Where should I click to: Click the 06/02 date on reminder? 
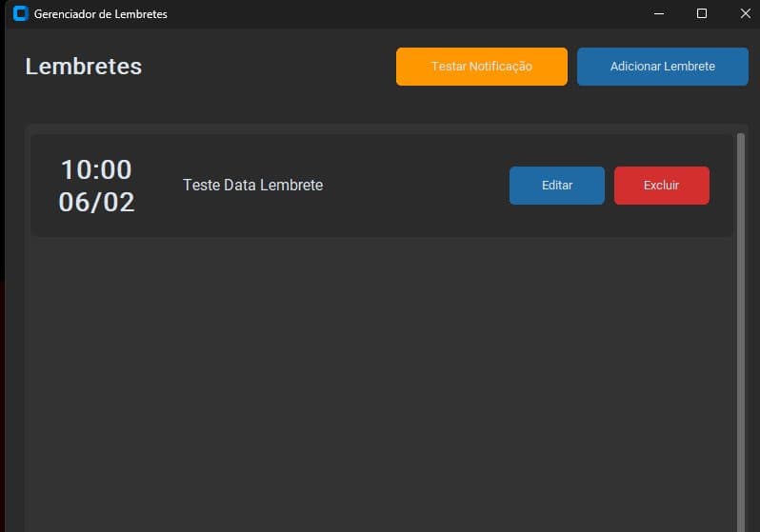click(96, 202)
